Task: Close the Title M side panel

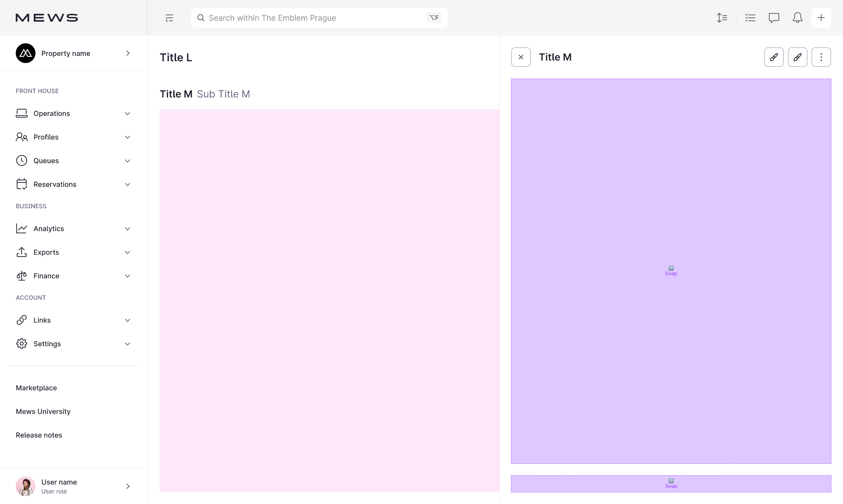Action: (520, 57)
